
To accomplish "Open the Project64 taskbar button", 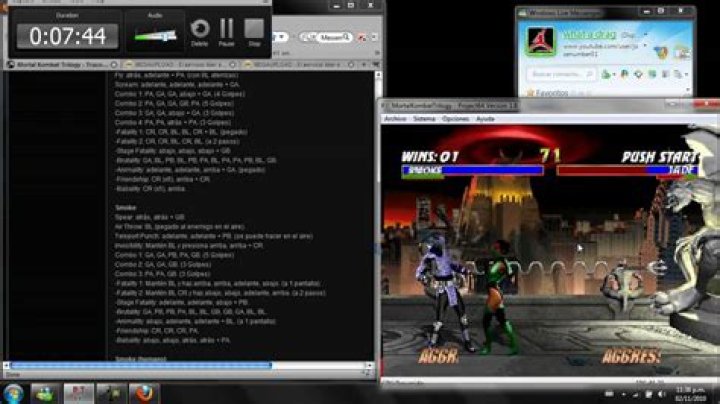I will (x=111, y=394).
